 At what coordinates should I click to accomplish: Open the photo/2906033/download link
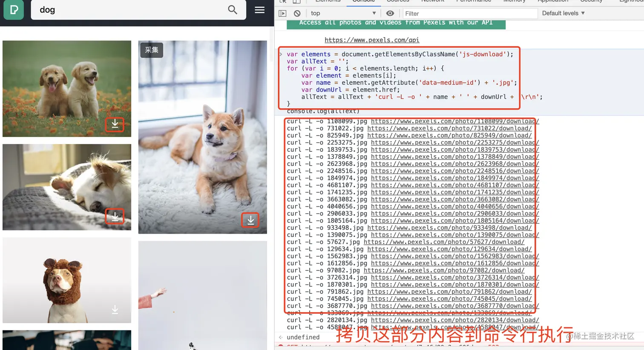(455, 213)
